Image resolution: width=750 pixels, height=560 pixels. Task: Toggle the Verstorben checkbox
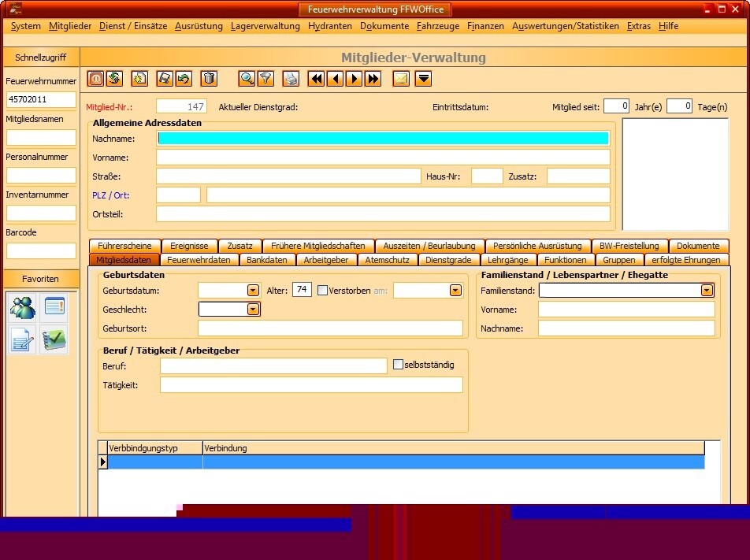[x=323, y=291]
